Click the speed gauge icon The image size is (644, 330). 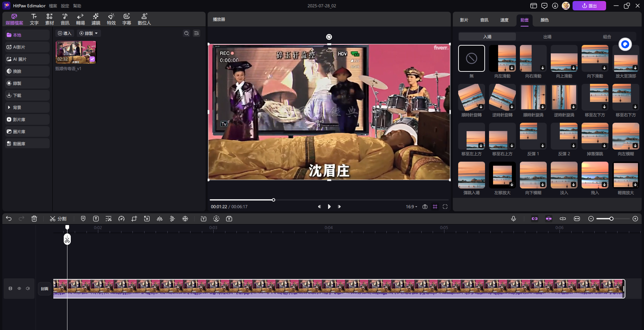[121, 219]
